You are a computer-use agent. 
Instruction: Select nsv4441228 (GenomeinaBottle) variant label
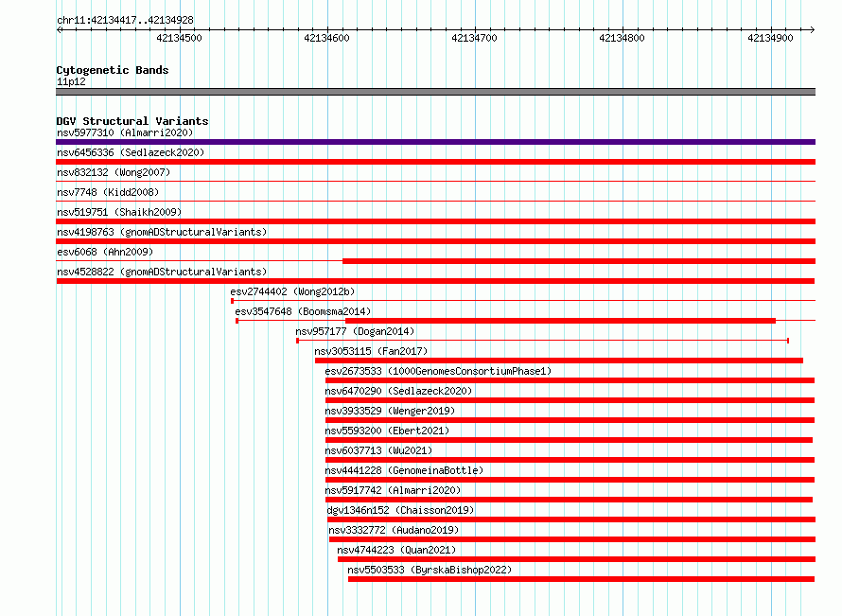[x=404, y=470]
